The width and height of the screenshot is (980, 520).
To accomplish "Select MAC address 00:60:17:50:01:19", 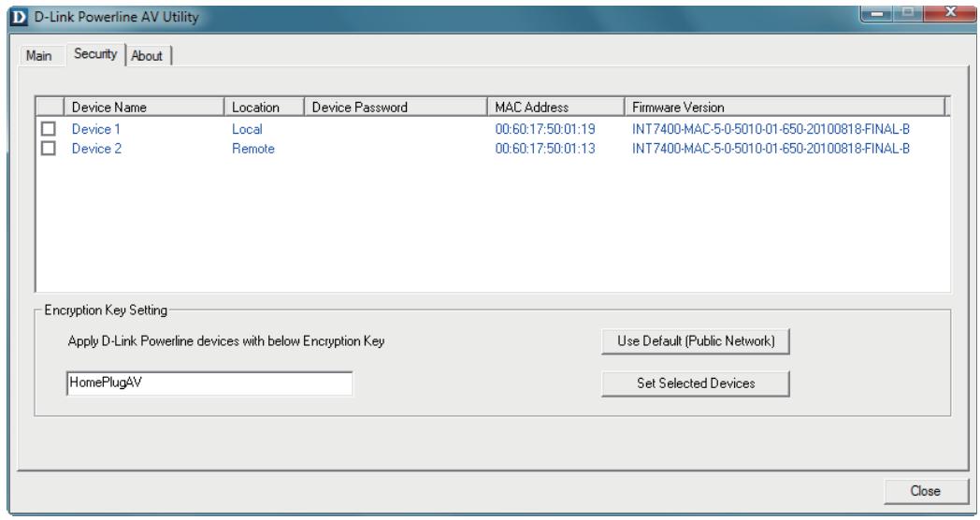I will 545,129.
